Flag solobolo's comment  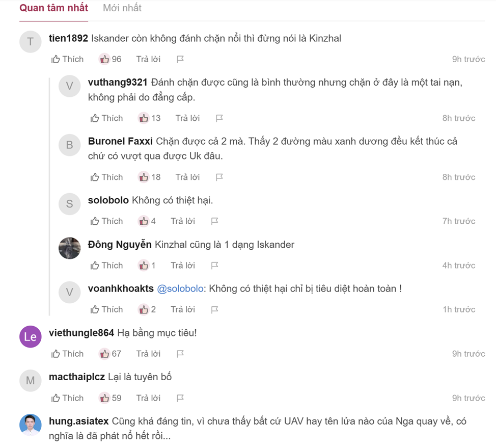pyautogui.click(x=214, y=221)
